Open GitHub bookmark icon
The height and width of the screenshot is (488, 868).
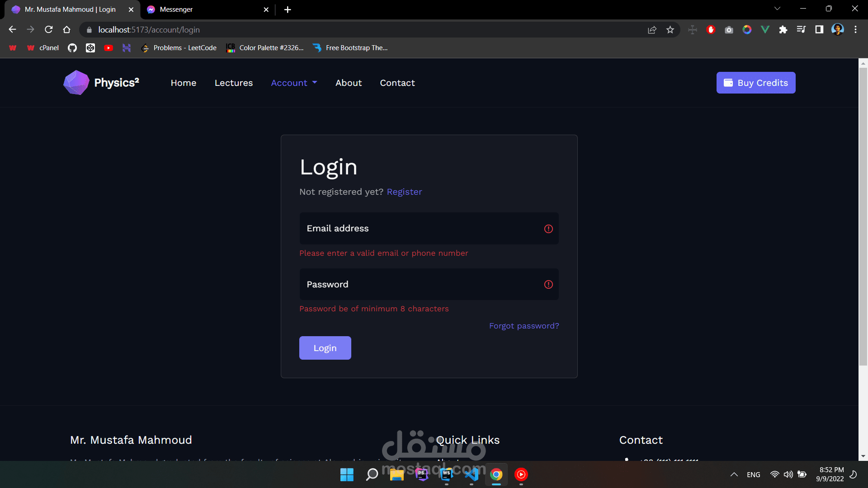coord(72,48)
